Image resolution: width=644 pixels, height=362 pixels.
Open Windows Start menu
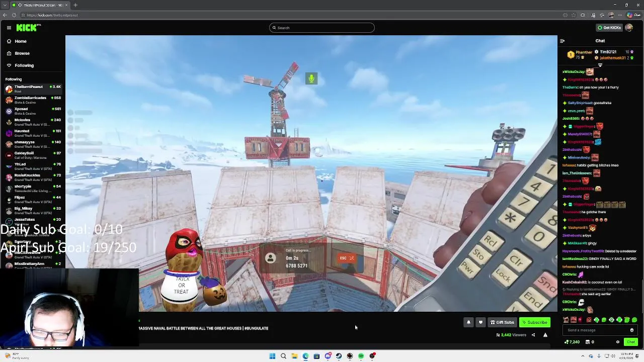pos(272,356)
